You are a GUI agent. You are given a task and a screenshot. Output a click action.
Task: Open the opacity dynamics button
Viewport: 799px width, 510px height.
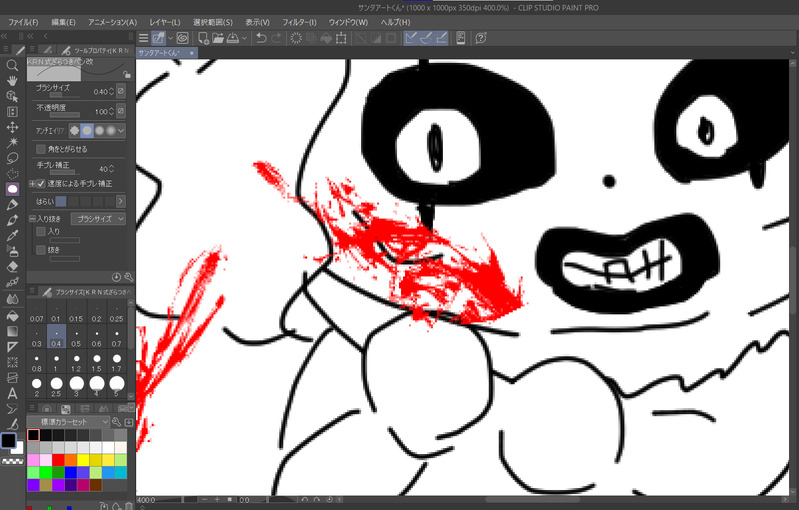tap(121, 111)
